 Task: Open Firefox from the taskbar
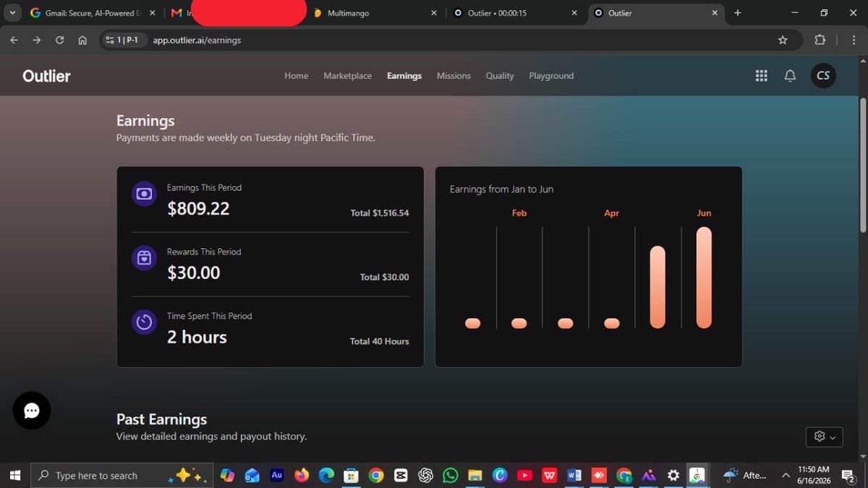302,475
